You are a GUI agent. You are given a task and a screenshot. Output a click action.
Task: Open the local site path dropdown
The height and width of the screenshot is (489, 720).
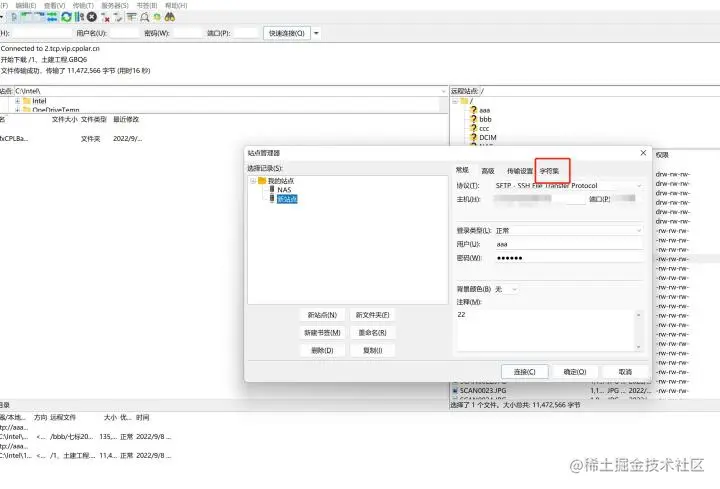coord(443,91)
